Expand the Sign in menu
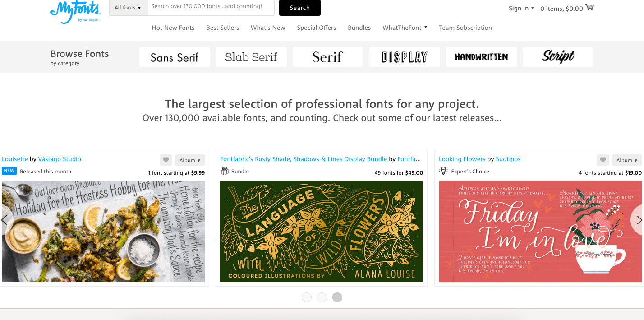 tap(521, 8)
